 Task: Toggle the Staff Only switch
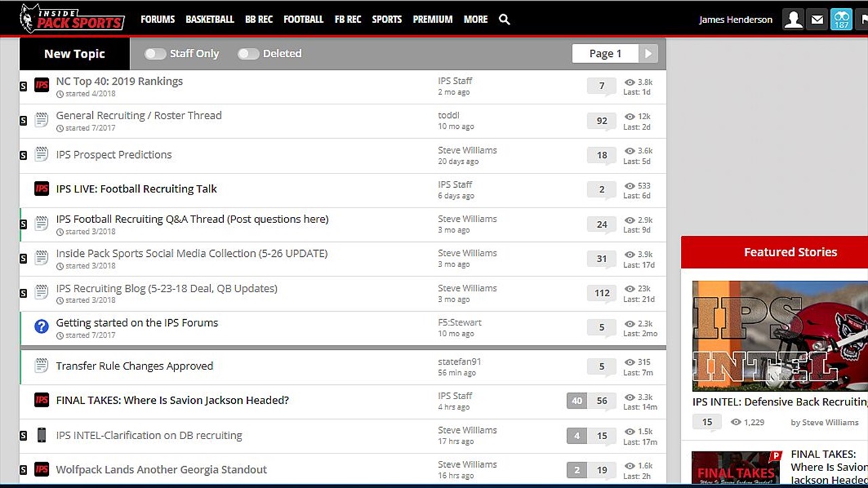155,54
